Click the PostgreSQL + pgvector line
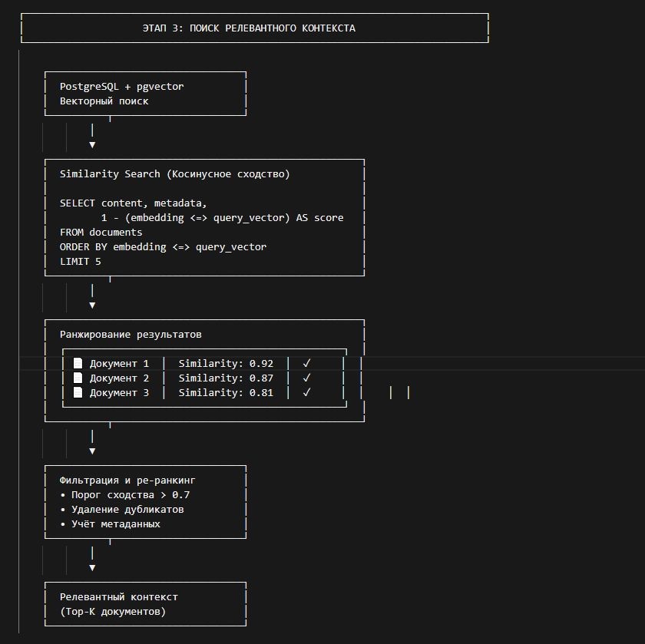This screenshot has height=644, width=645. (121, 87)
